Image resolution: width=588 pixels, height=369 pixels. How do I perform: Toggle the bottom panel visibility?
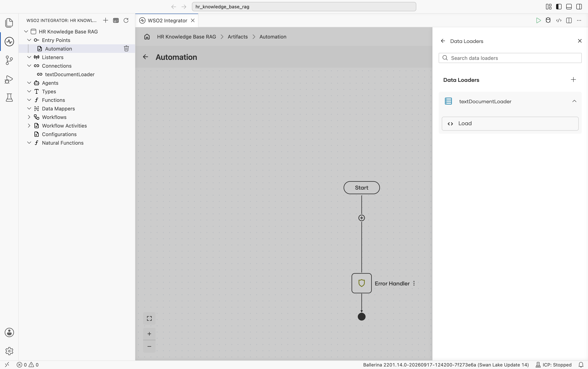(569, 7)
